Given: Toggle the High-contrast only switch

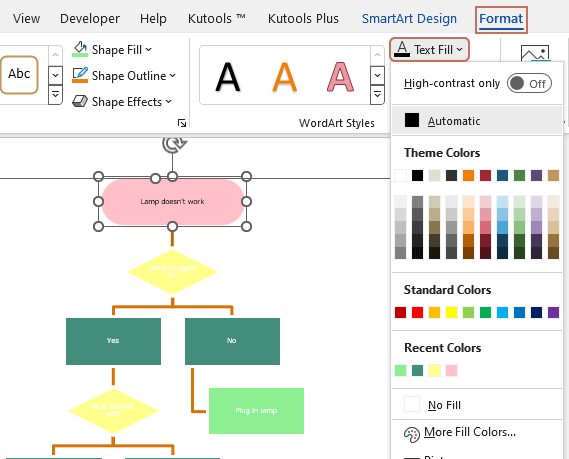Looking at the screenshot, I should point(529,83).
